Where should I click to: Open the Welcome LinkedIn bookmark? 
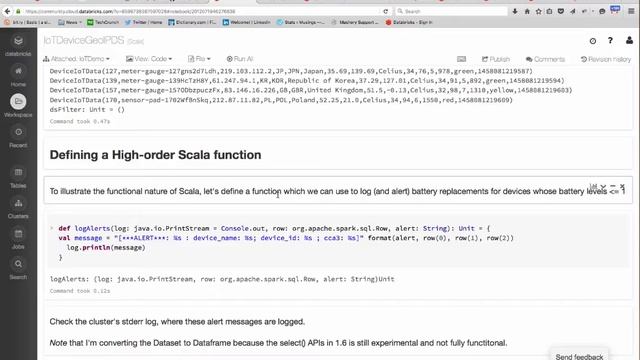[x=247, y=22]
